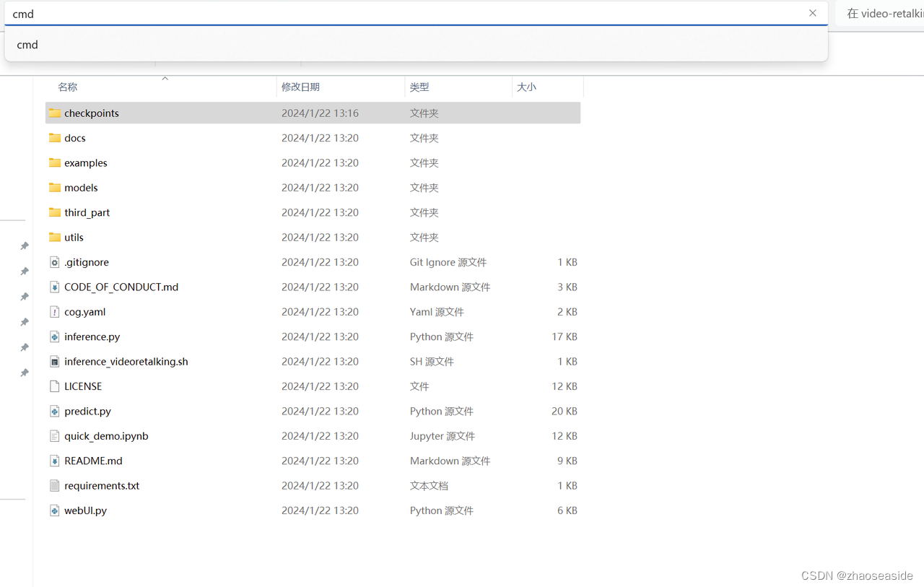Click the 3 KB size of CODE_OF_CONDUCT.md

[x=567, y=287]
